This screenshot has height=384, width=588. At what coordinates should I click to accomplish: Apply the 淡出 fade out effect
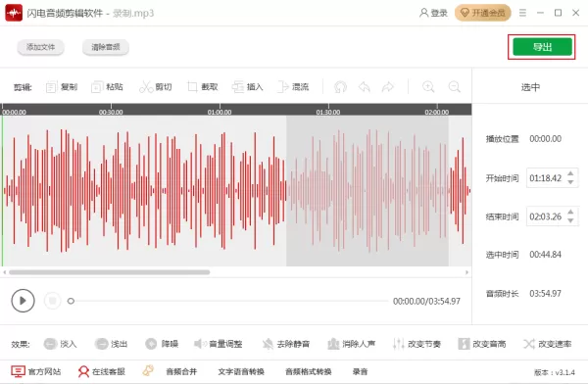point(111,344)
